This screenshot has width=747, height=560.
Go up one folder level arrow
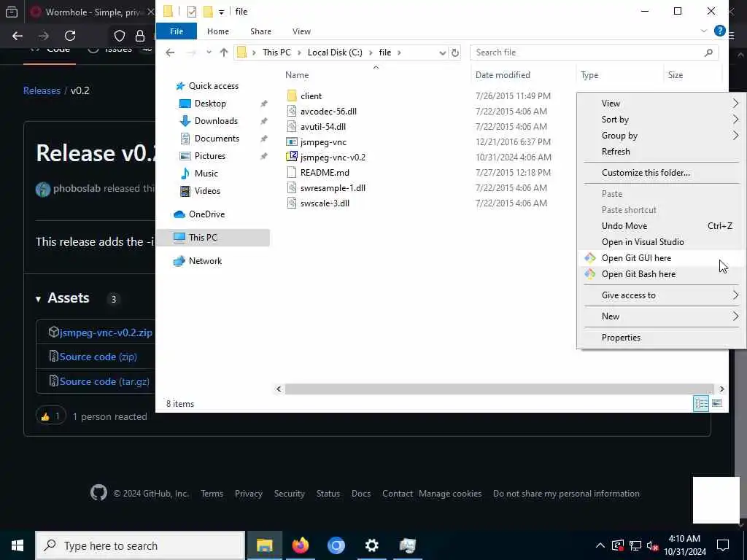[224, 52]
